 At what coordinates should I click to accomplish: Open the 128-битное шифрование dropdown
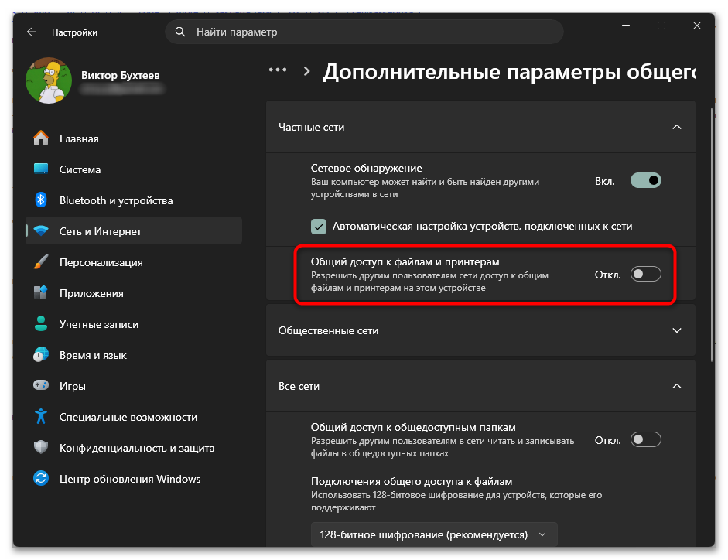point(434,534)
